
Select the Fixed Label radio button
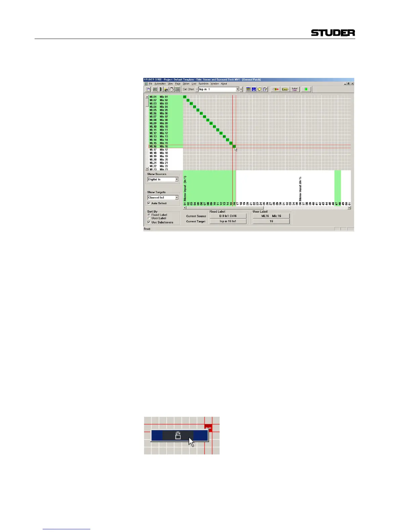pyautogui.click(x=149, y=215)
